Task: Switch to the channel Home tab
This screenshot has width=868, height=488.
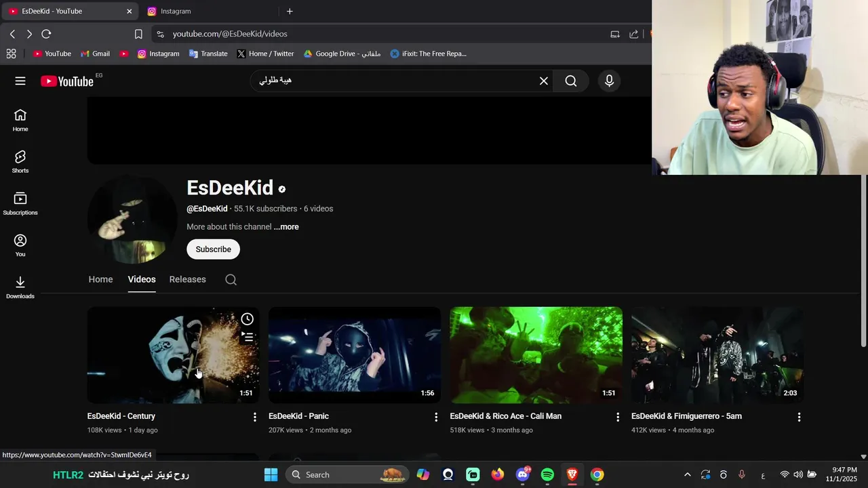Action: click(100, 279)
